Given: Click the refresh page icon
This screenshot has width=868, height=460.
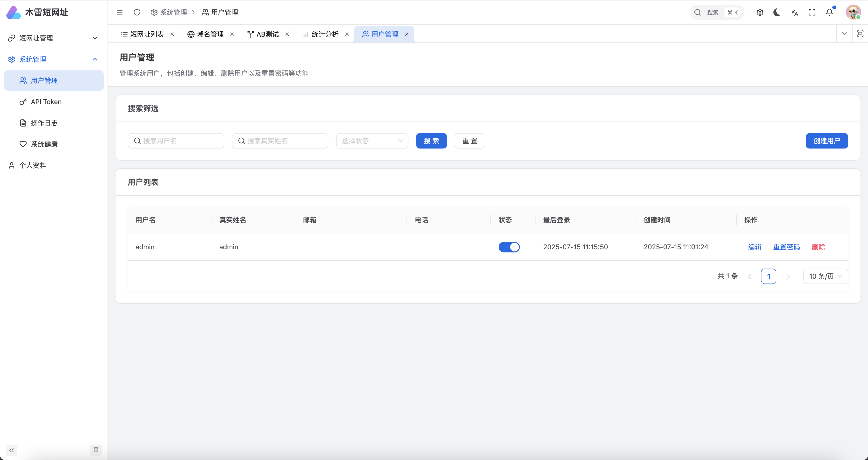Looking at the screenshot, I should [x=137, y=13].
